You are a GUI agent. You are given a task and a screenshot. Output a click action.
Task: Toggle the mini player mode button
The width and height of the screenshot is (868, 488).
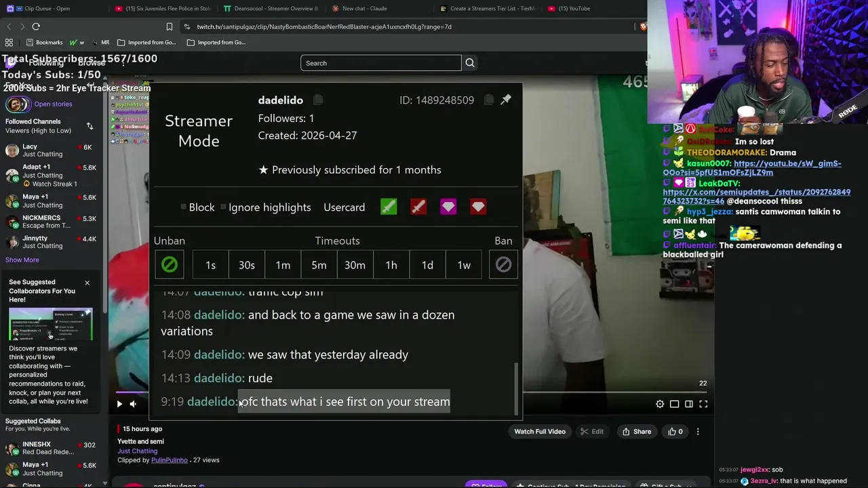tap(689, 404)
